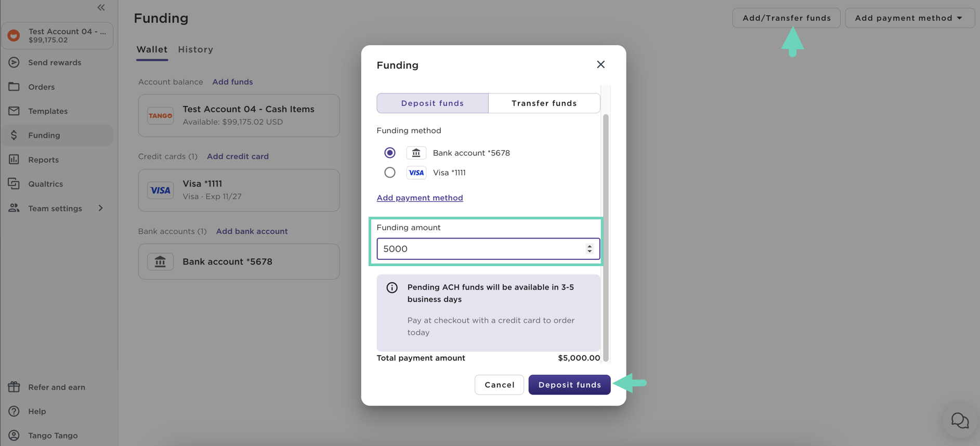Click the Add credit card link
The height and width of the screenshot is (446, 980).
click(238, 156)
